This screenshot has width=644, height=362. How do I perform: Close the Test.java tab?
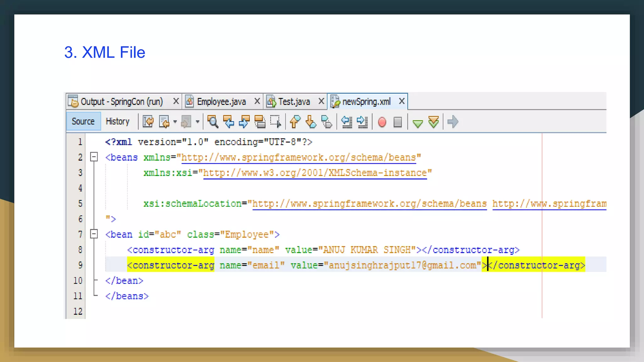coord(321,101)
